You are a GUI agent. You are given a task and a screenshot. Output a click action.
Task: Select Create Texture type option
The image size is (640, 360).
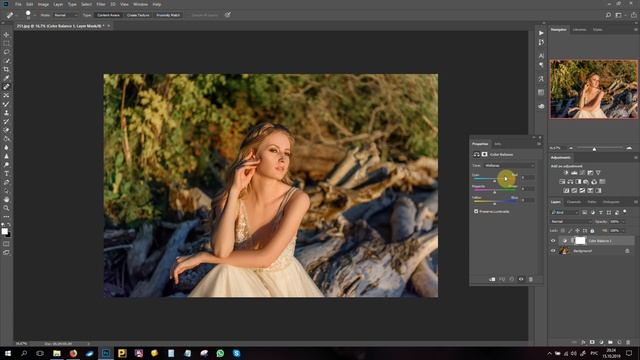[138, 15]
